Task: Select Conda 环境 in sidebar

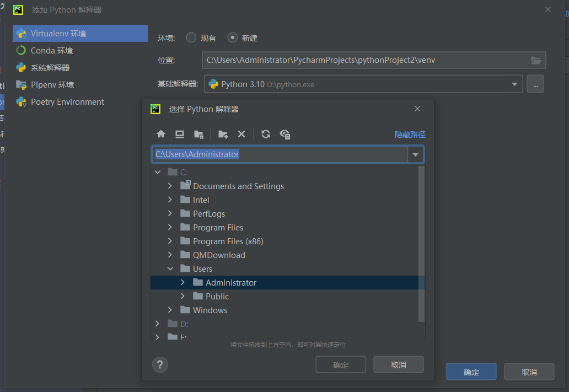Action: pos(80,51)
